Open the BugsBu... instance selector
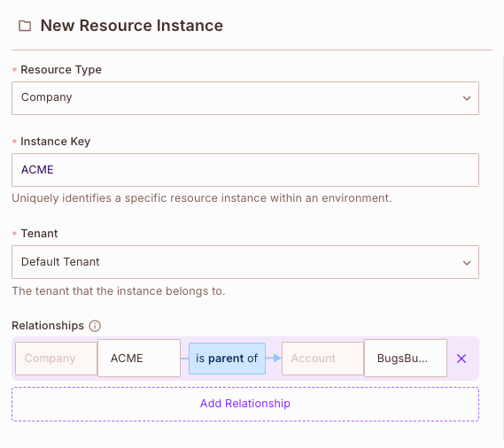This screenshot has width=504, height=448. [x=406, y=358]
